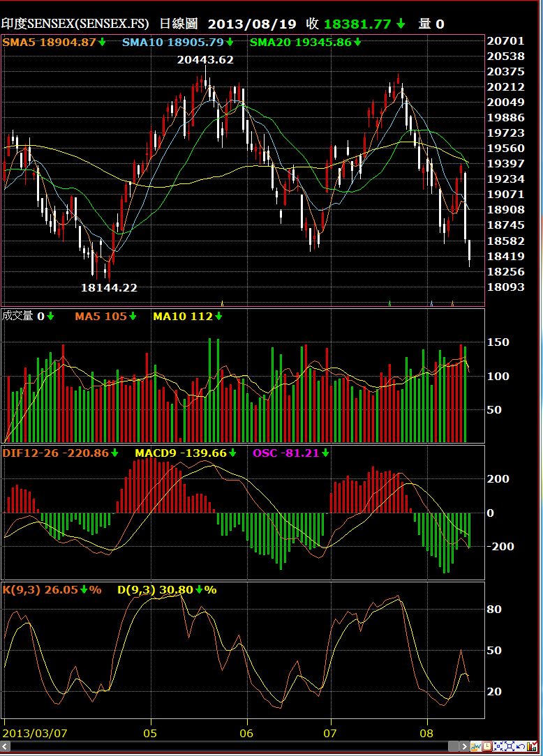Click the MA10 112 volume label

pos(183,317)
